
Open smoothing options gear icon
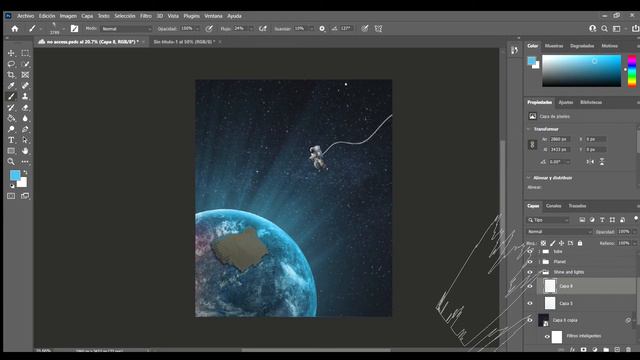click(322, 29)
